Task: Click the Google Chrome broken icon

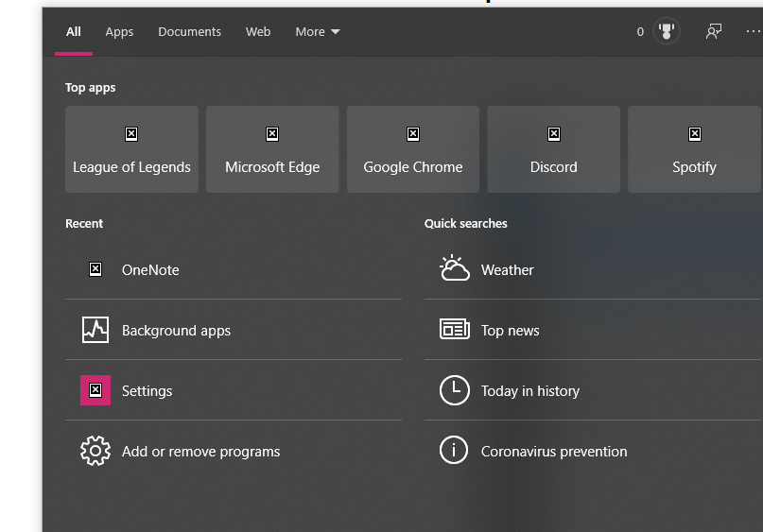Action: [413, 134]
